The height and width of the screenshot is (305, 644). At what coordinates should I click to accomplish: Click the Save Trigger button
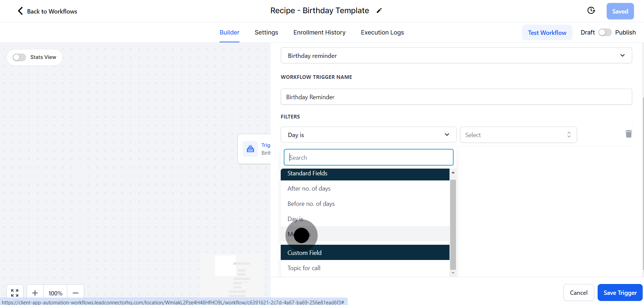[x=620, y=292]
